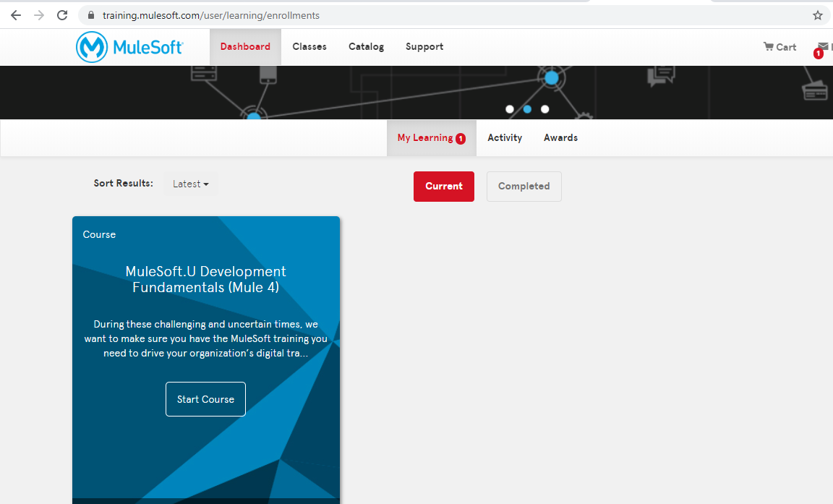Open the Dashboard menu item
The width and height of the screenshot is (833, 504).
[245, 47]
